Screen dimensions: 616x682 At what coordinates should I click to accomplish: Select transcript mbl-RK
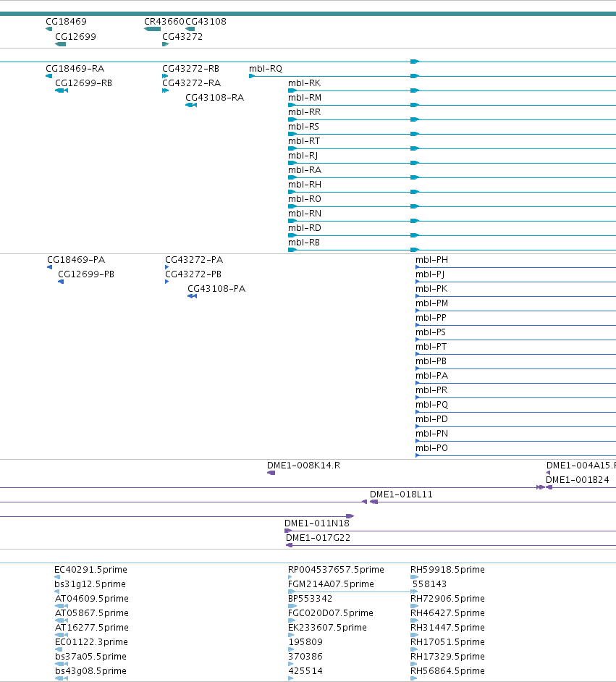coord(304,83)
